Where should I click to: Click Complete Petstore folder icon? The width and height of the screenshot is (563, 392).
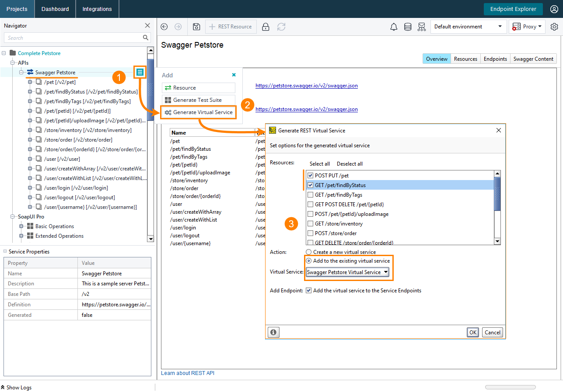point(13,53)
